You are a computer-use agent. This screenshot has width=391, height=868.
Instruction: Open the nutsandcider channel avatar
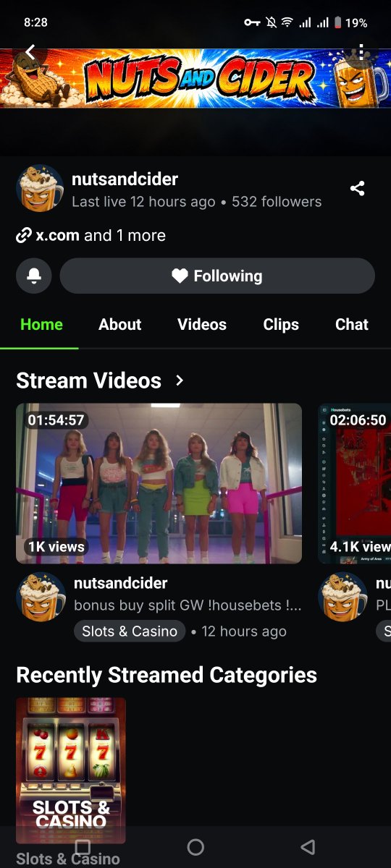[x=40, y=189]
